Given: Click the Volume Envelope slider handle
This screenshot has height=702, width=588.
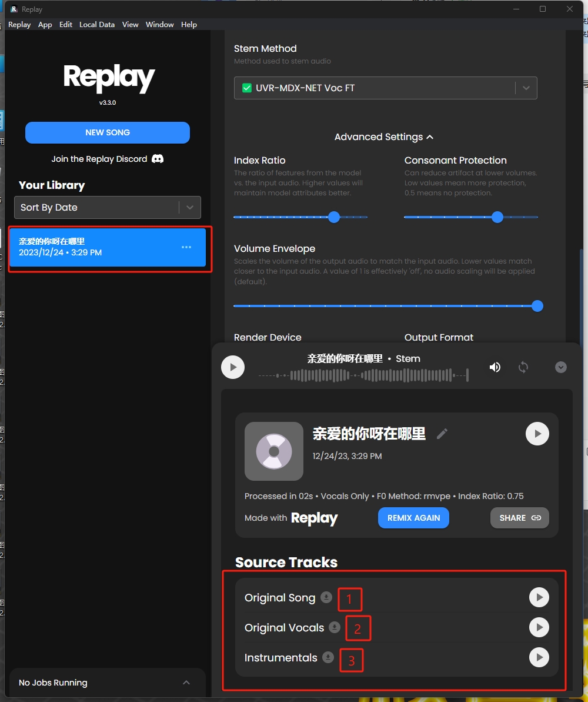Looking at the screenshot, I should 537,306.
